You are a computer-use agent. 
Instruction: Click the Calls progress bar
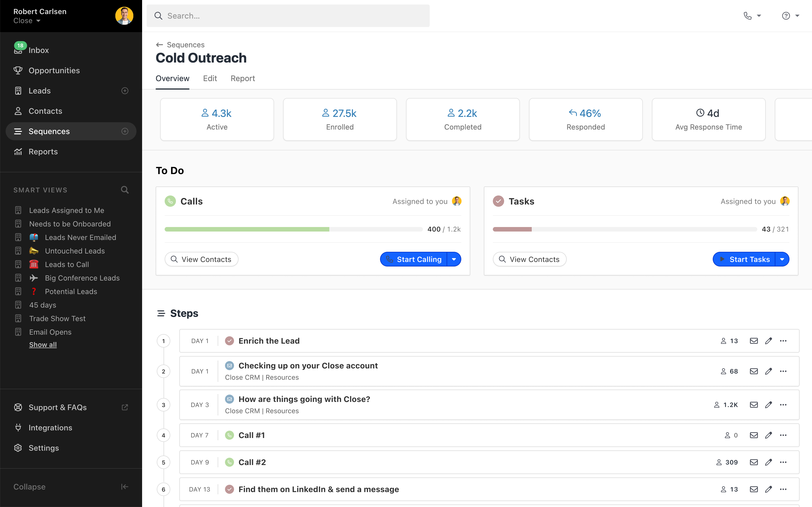click(293, 229)
